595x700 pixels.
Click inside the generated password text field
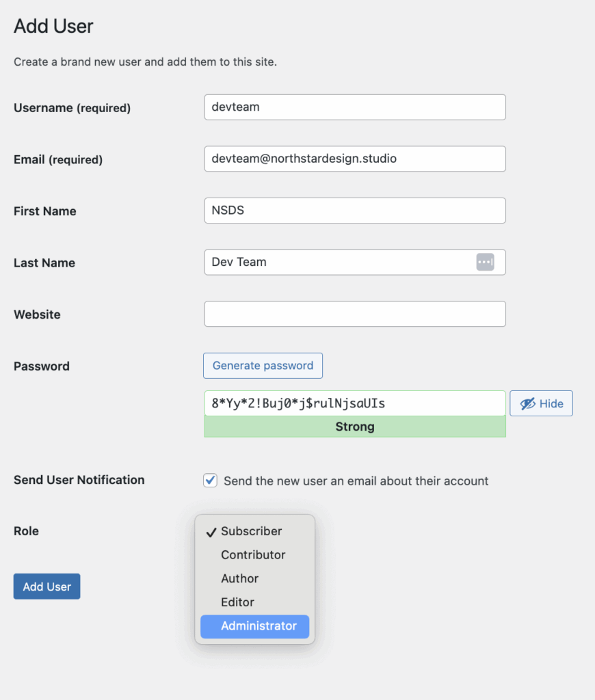355,403
